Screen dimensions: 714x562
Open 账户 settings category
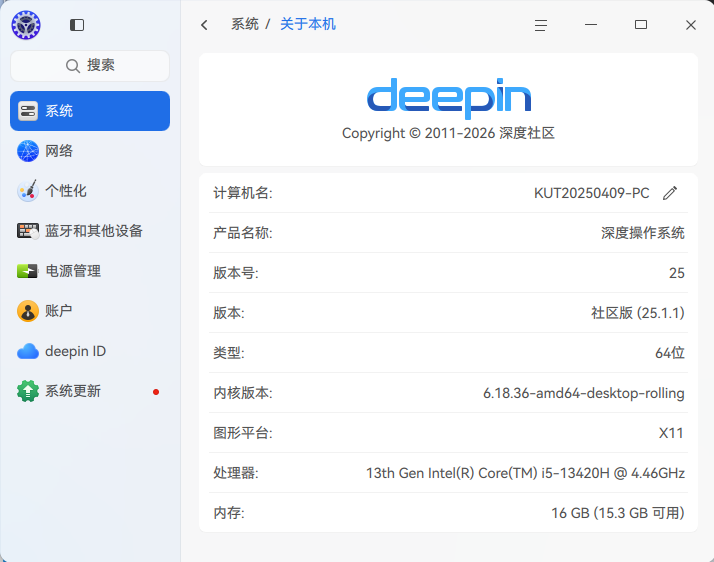[90, 311]
